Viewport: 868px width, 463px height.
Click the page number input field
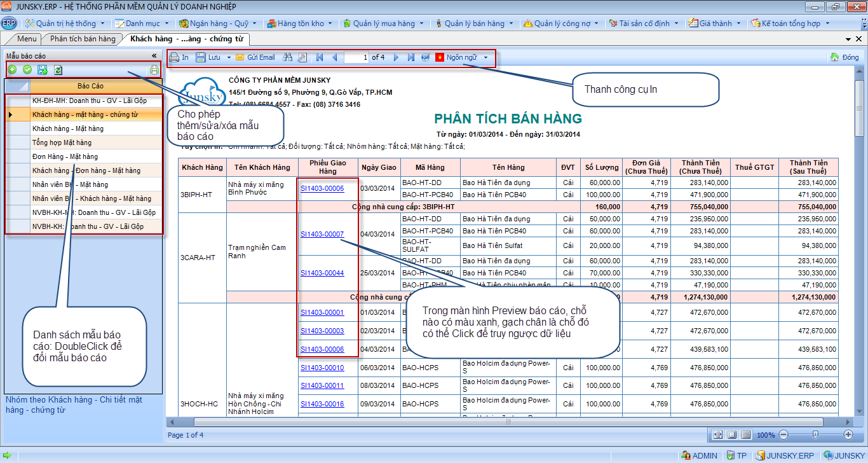(356, 57)
